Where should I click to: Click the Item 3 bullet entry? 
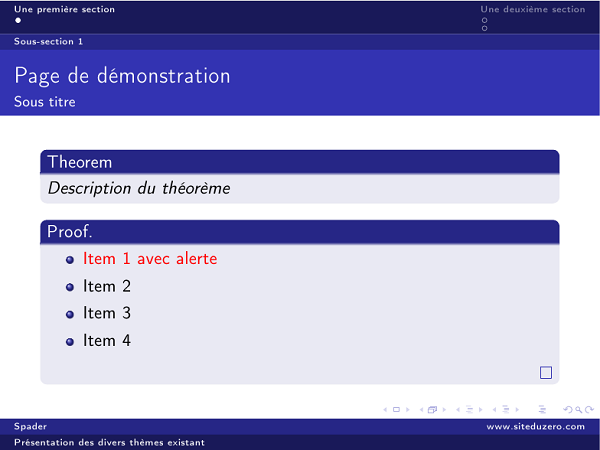pos(107,313)
